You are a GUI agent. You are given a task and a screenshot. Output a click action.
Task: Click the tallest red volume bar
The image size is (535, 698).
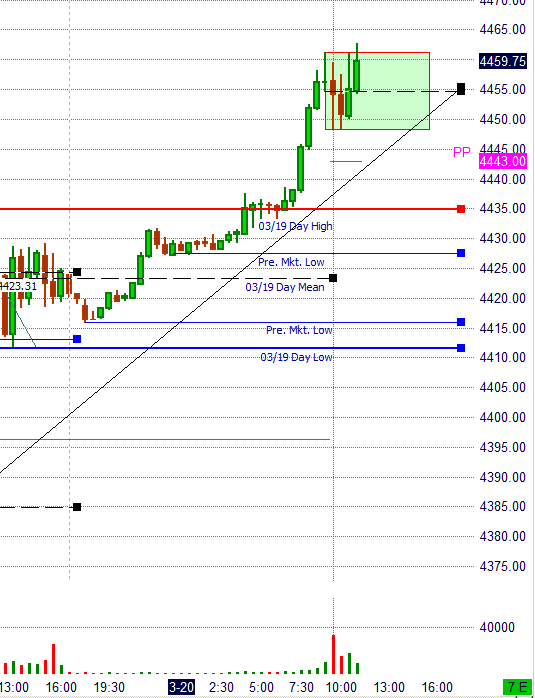point(333,654)
